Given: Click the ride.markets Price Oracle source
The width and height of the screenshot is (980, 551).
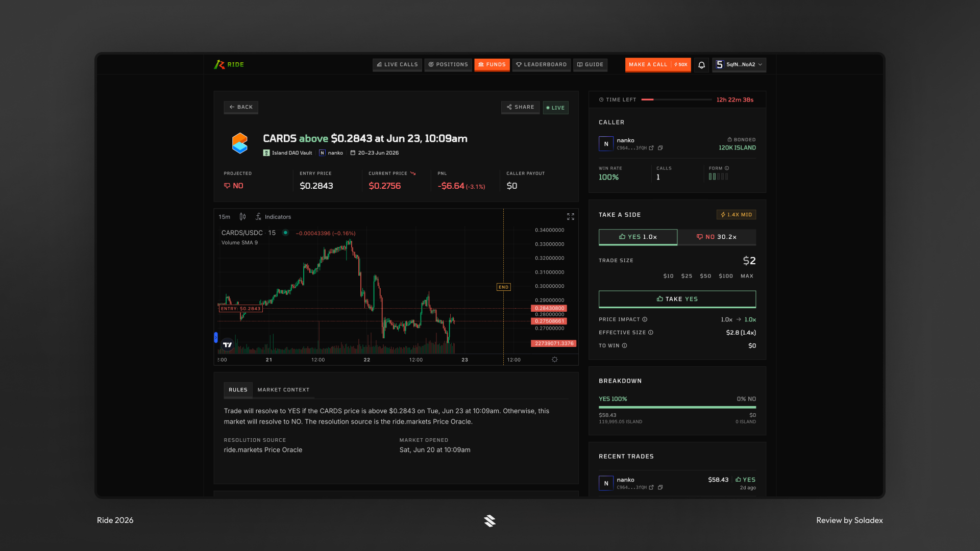Looking at the screenshot, I should point(263,450).
